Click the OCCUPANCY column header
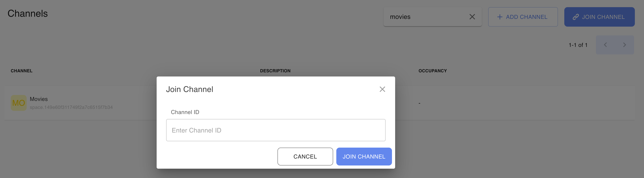Image resolution: width=644 pixels, height=178 pixels. click(433, 71)
